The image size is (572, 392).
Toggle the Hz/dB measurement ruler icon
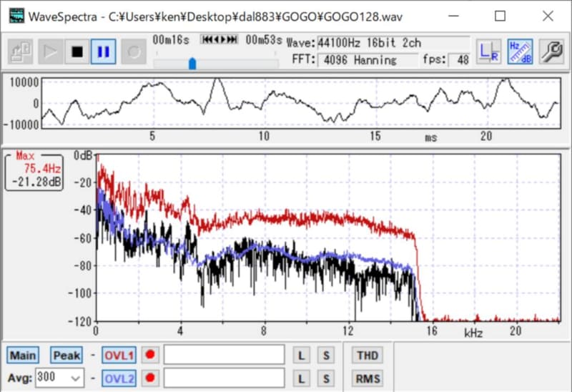[x=521, y=52]
